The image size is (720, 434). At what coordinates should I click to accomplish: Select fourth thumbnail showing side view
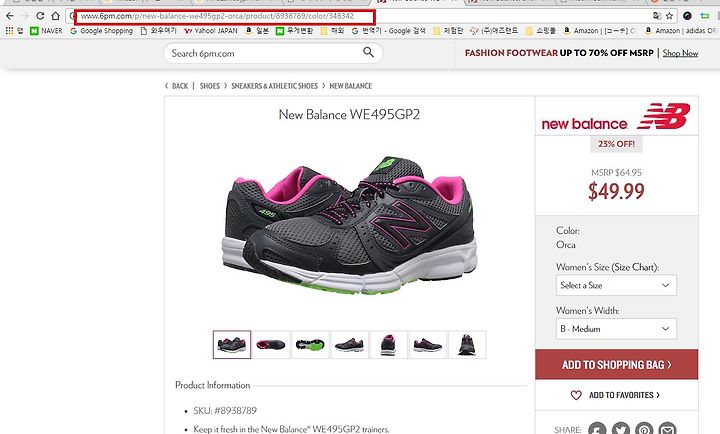[349, 344]
